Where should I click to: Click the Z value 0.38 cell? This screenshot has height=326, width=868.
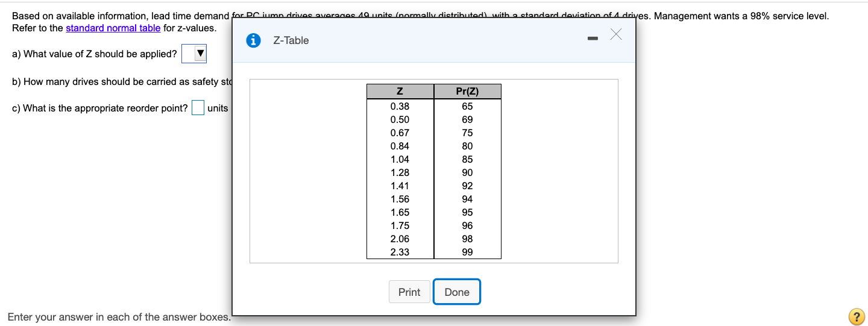click(400, 106)
